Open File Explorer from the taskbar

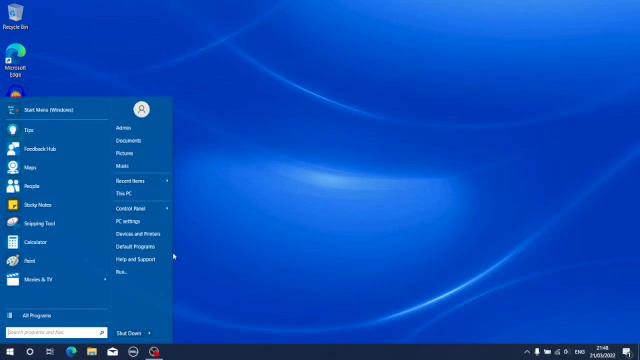[x=92, y=352]
